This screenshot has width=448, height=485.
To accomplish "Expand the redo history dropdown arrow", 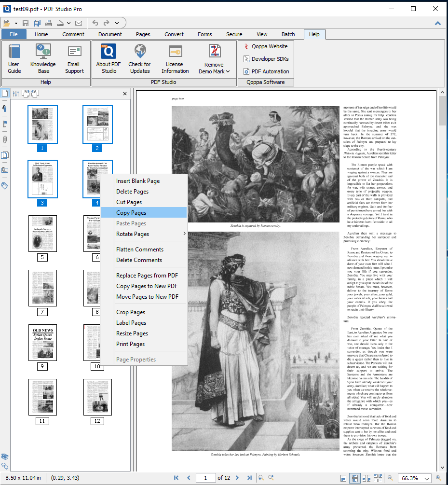I will pyautogui.click(x=117, y=22).
